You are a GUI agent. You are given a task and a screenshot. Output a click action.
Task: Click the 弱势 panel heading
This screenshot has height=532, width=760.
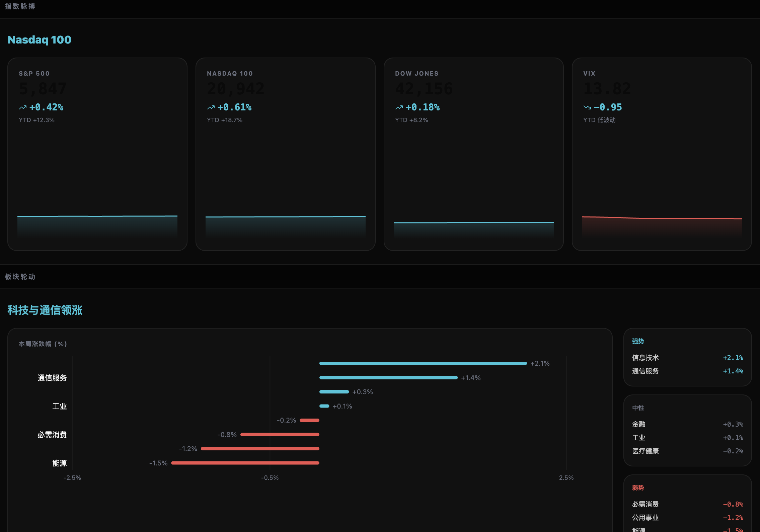tap(638, 488)
